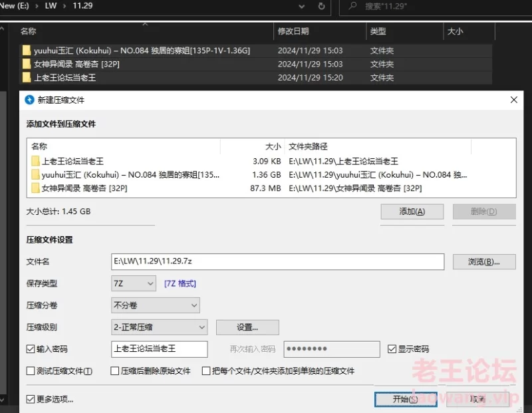Enable 把每个文件/文件夹添加到单独的压缩文件 checkbox

pyautogui.click(x=206, y=371)
